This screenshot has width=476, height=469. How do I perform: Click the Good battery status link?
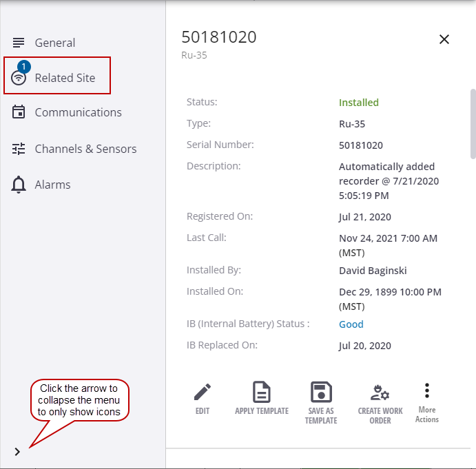click(x=351, y=324)
